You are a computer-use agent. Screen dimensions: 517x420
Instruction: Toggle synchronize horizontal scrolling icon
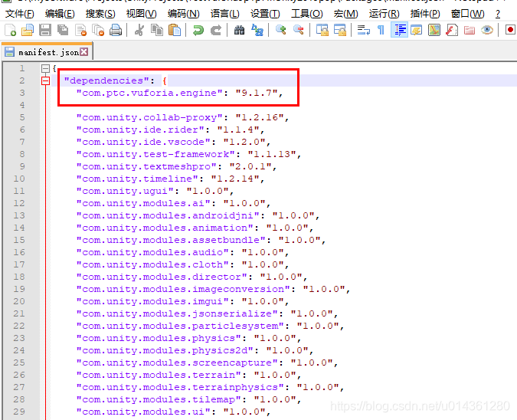[x=339, y=31]
